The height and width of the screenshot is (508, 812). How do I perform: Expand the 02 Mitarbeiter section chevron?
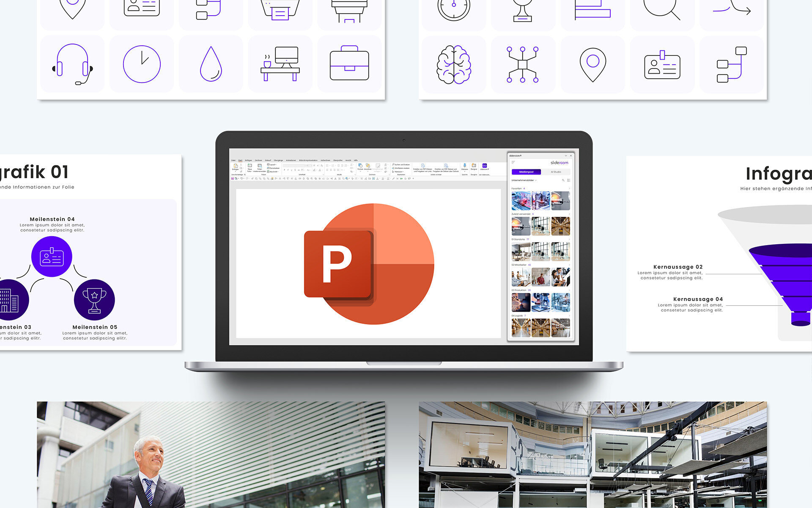(x=569, y=265)
